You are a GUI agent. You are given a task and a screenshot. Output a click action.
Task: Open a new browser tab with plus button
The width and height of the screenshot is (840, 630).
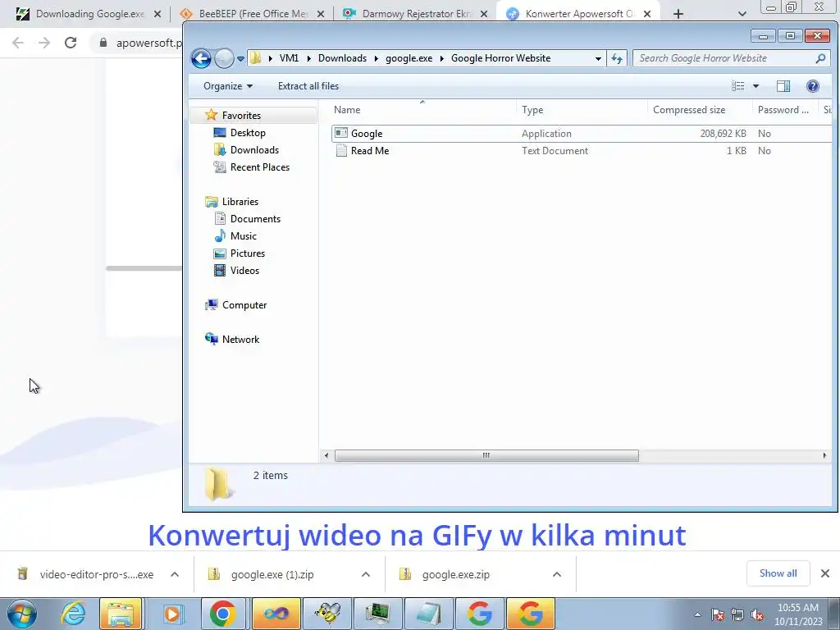(x=678, y=15)
